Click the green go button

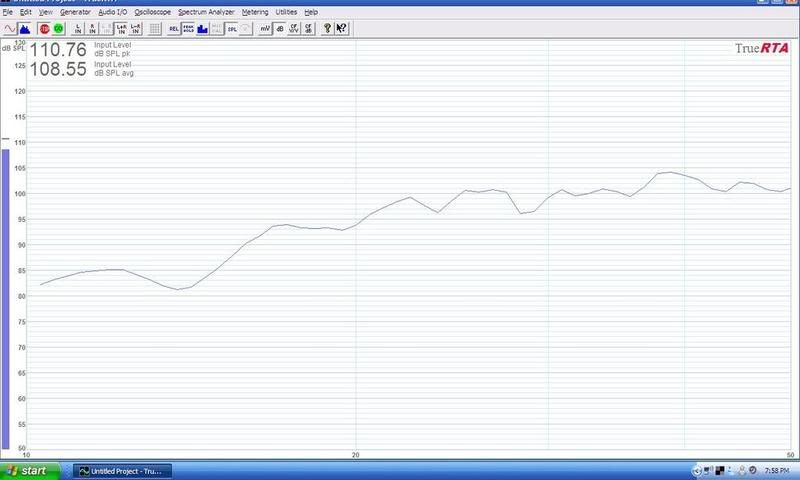(59, 29)
